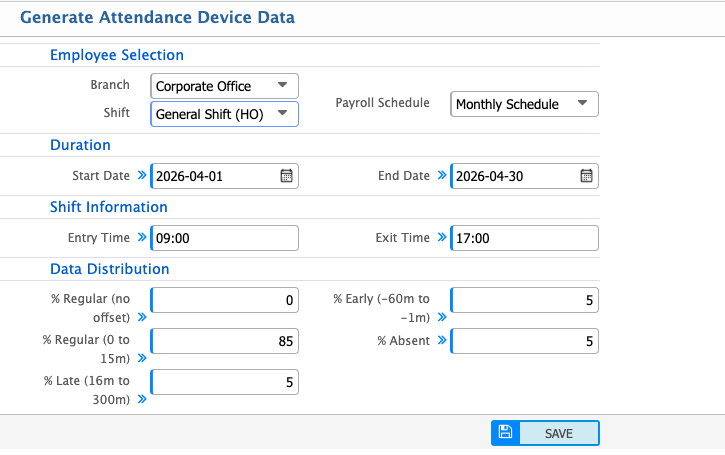Open the End Date calendar picker icon

[586, 176]
